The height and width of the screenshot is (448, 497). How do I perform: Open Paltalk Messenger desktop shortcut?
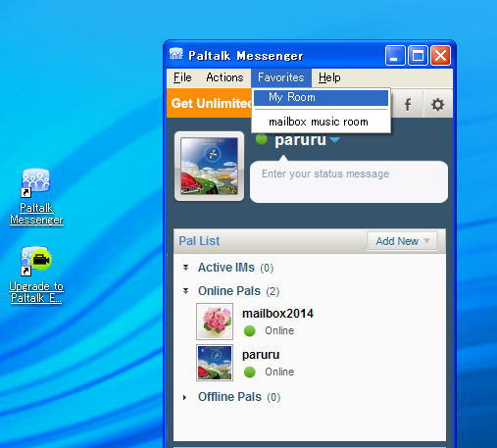[36, 197]
